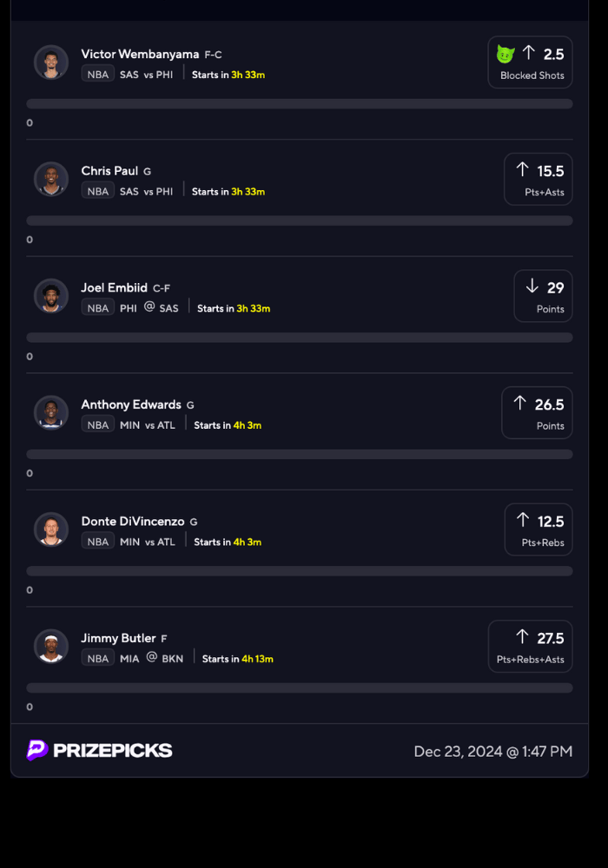
Task: Click Donte DiVincenzo's player avatar
Action: click(x=51, y=529)
